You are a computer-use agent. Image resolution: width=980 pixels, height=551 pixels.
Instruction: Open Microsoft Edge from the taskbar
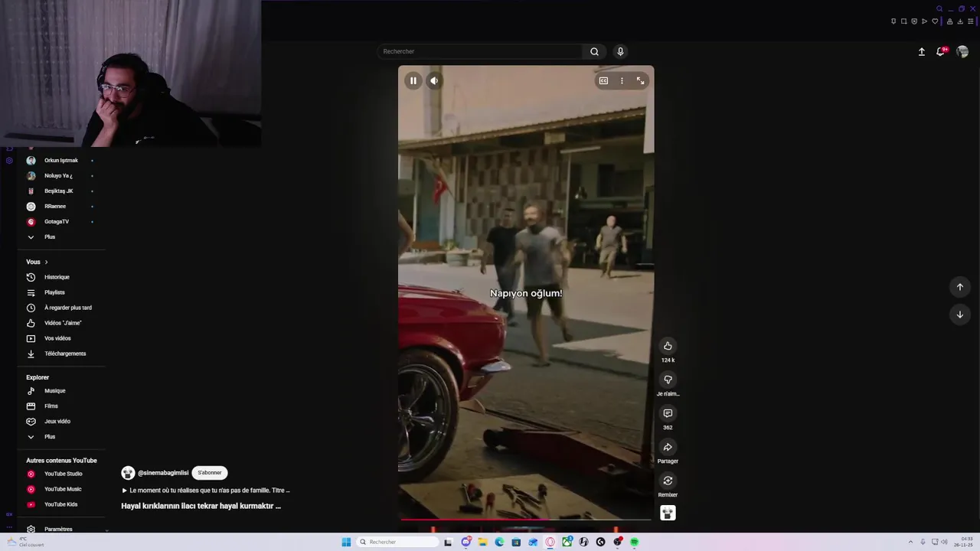point(499,542)
